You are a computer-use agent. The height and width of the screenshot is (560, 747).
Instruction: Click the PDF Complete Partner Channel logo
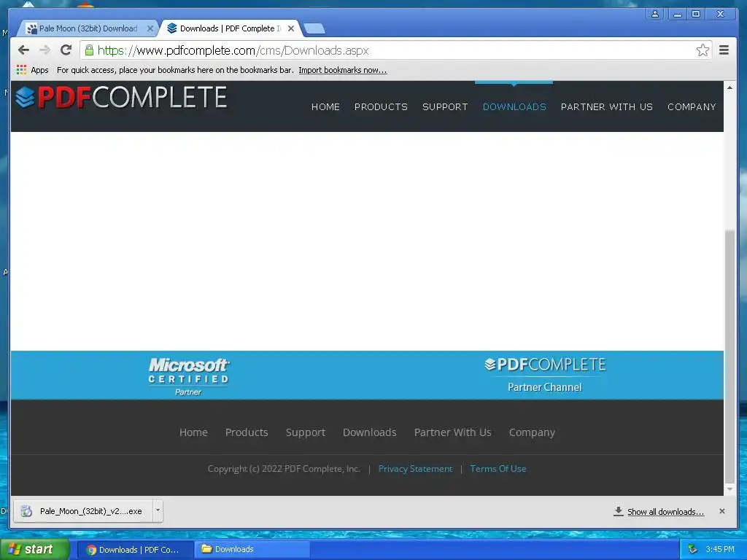point(545,376)
